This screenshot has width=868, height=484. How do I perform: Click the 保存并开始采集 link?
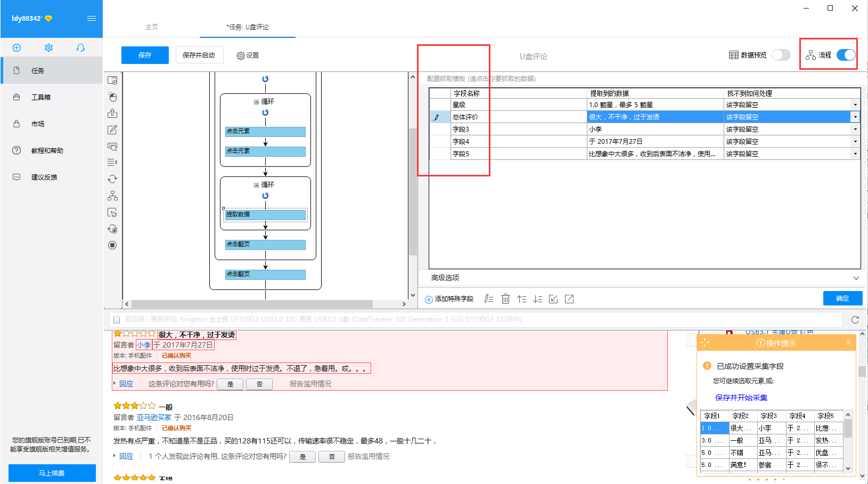tap(741, 398)
